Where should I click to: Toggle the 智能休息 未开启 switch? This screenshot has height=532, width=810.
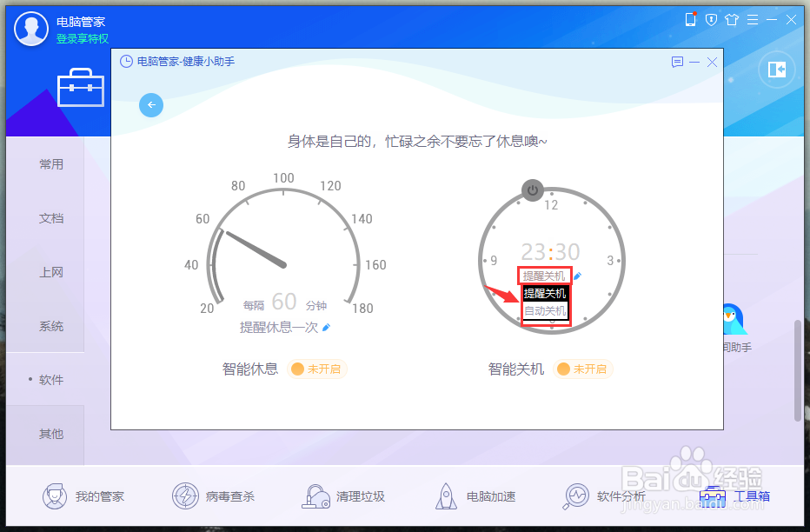click(x=316, y=369)
